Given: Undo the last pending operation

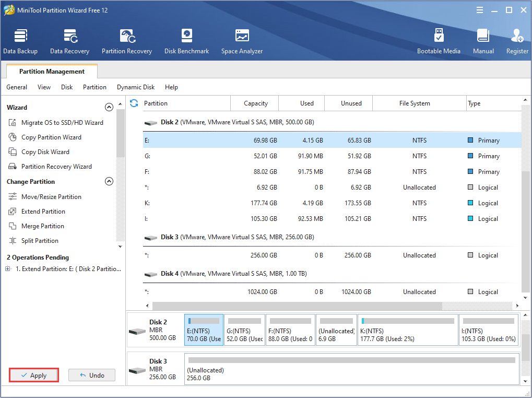Looking at the screenshot, I should 92,375.
